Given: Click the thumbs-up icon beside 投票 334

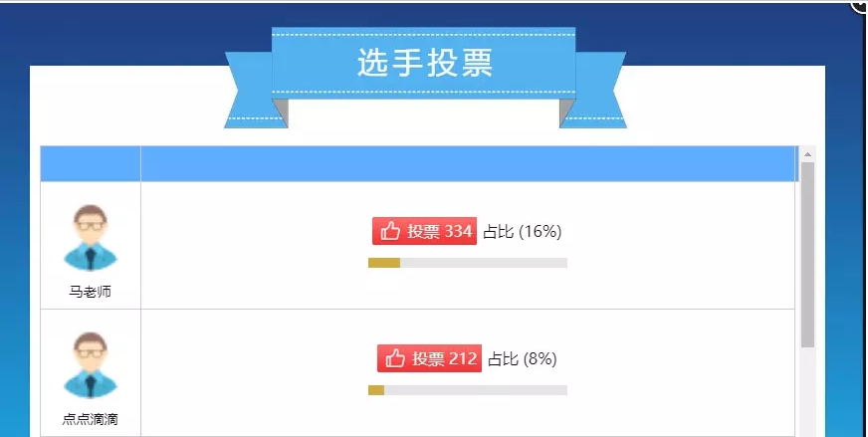Looking at the screenshot, I should [x=390, y=231].
